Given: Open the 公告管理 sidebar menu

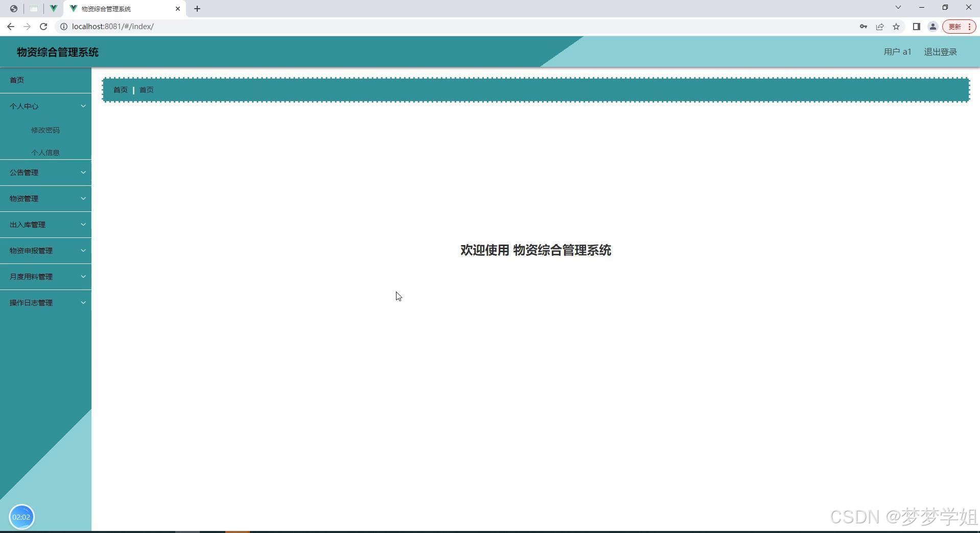Looking at the screenshot, I should [45, 172].
